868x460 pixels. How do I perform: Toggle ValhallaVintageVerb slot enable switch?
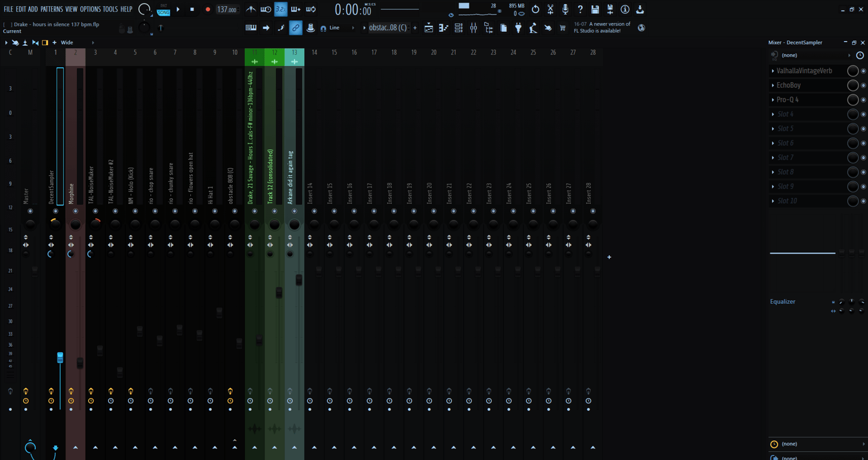pos(863,71)
